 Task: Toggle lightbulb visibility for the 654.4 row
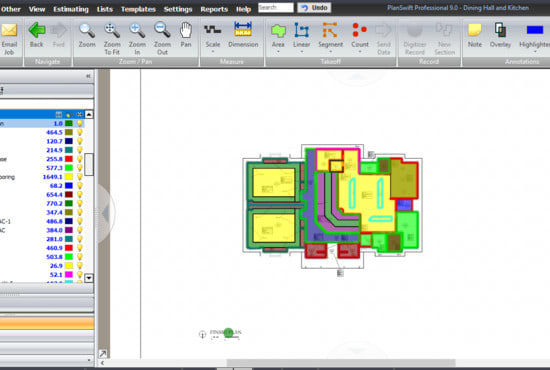point(80,195)
